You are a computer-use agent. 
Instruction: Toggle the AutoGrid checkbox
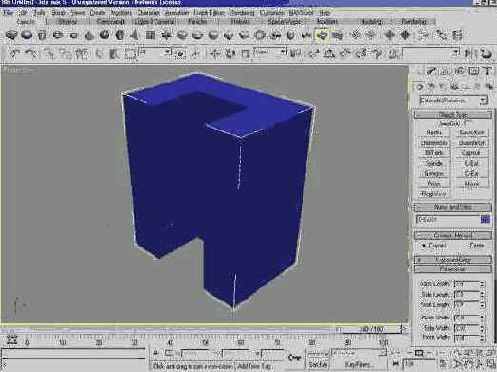tap(468, 123)
